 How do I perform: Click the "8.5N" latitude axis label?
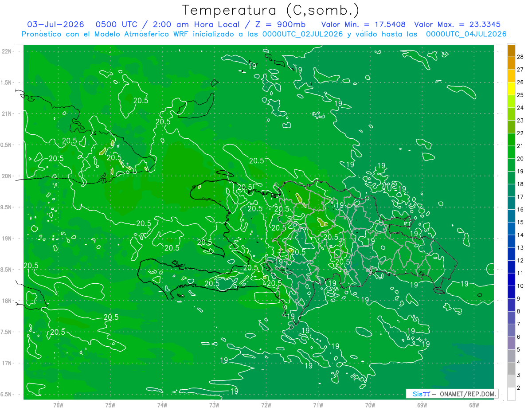coord(7,270)
